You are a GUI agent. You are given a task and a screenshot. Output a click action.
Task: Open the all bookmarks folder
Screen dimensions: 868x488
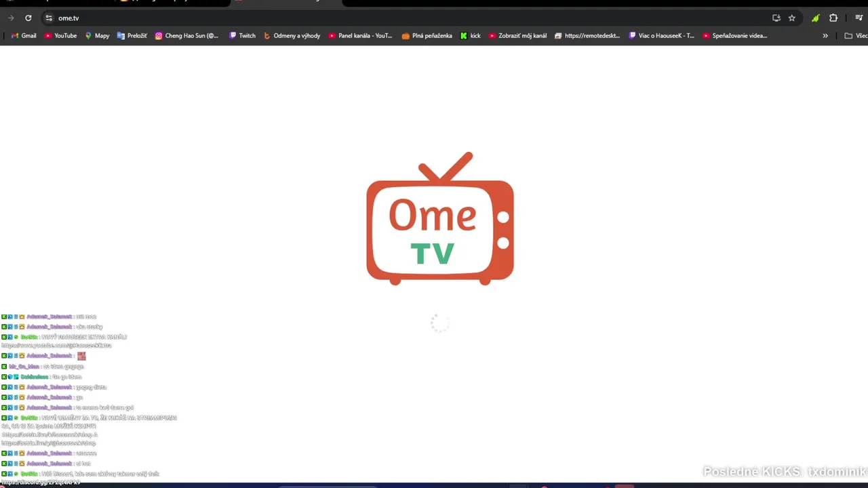856,36
